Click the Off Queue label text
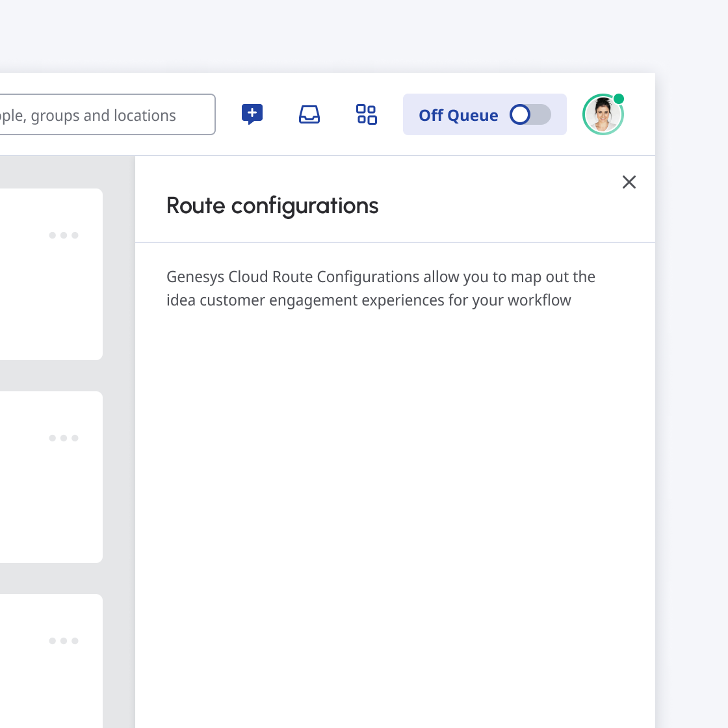 (x=458, y=116)
